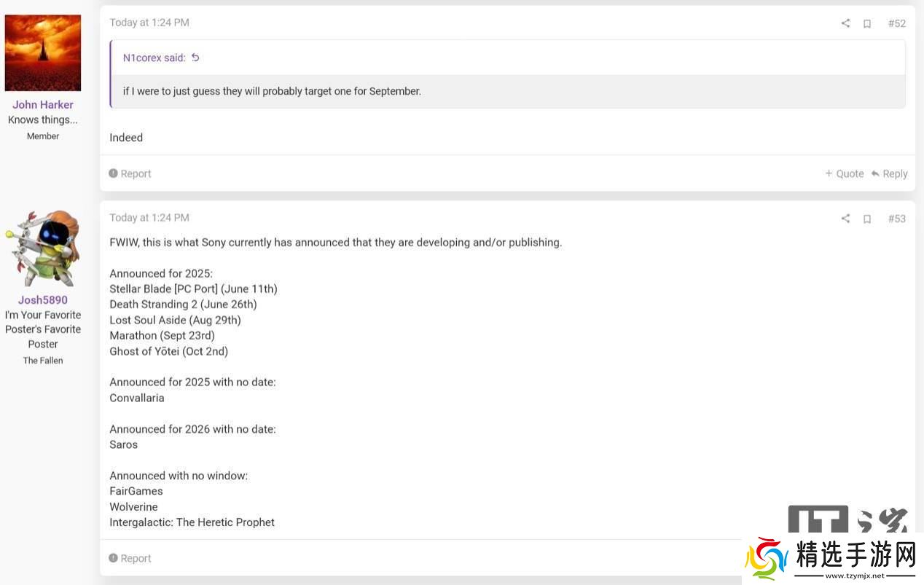Click the Josh5890 username link
This screenshot has height=585, width=924.
tap(43, 299)
